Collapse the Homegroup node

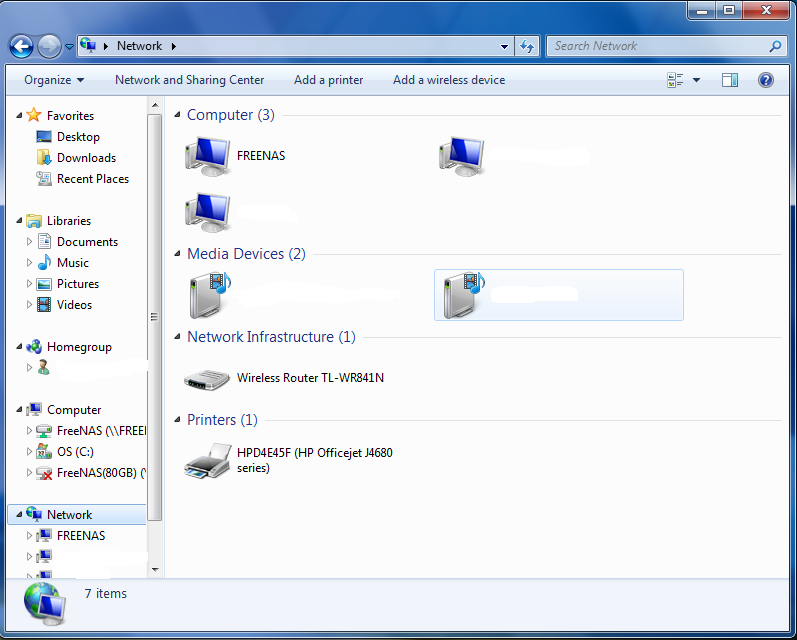point(19,347)
